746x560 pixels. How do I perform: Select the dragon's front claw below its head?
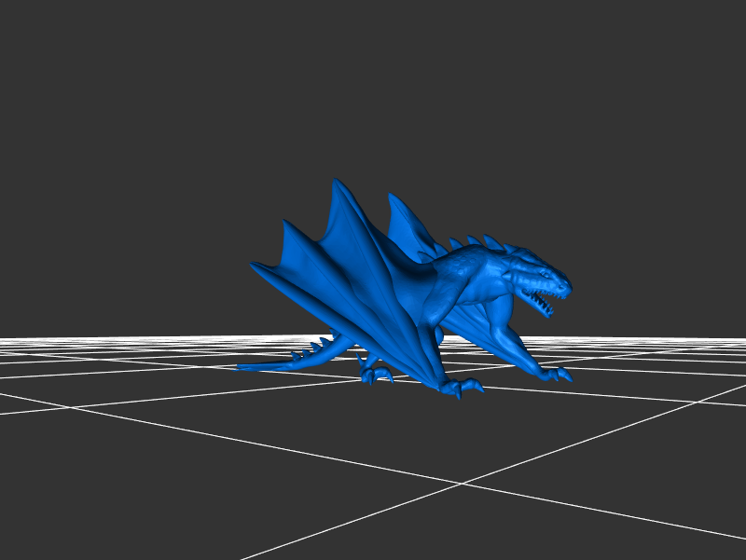coord(558,375)
